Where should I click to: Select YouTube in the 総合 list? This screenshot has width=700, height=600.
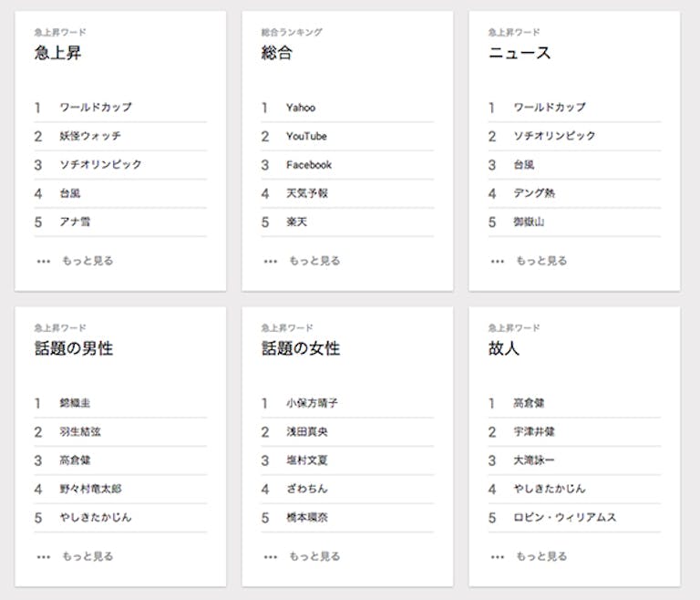(x=306, y=136)
